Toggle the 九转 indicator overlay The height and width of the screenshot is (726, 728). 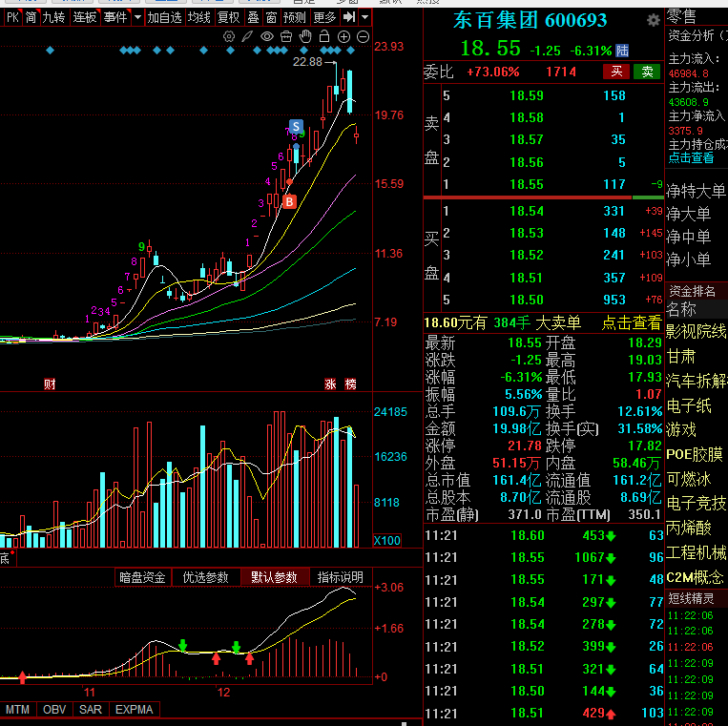click(53, 17)
